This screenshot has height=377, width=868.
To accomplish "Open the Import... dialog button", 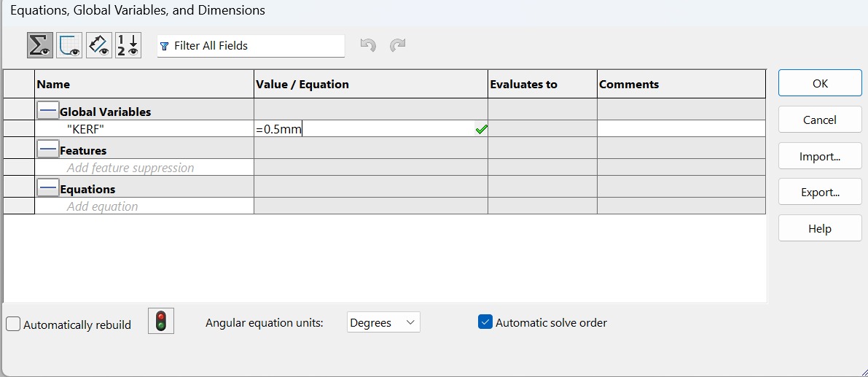I will tap(820, 156).
